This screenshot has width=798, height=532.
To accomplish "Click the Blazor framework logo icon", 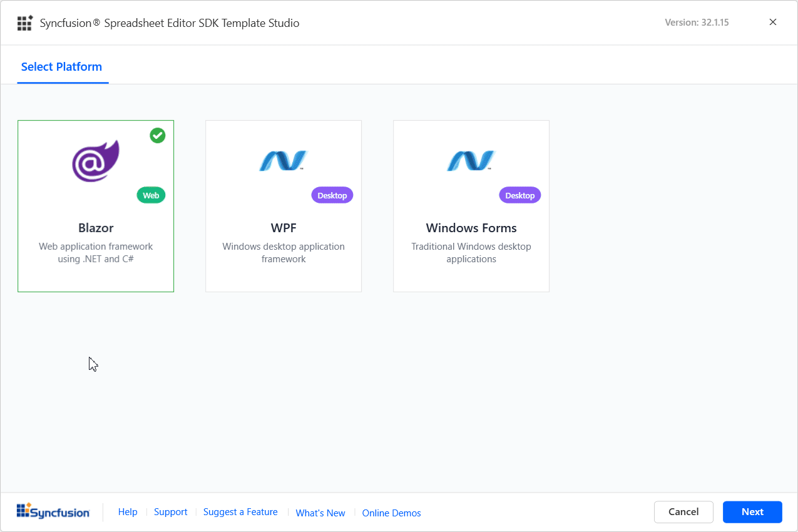I will [x=95, y=160].
